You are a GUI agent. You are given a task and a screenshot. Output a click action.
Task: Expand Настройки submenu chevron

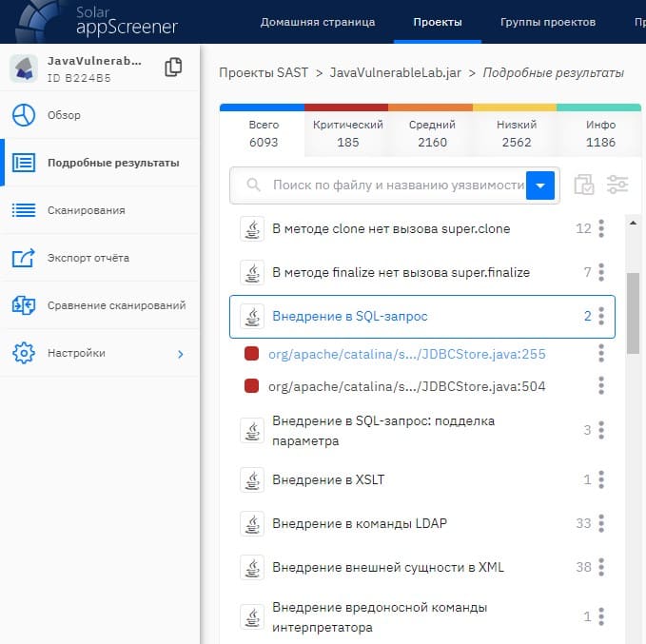[x=181, y=354]
